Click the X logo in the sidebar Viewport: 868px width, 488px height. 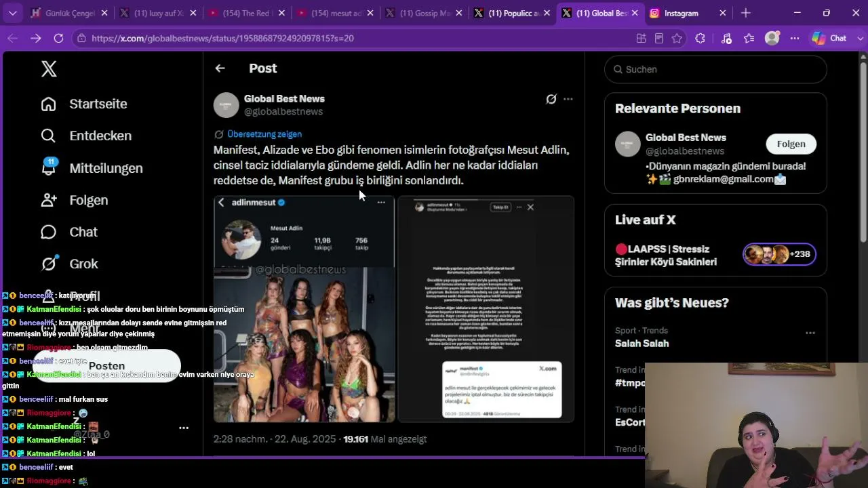coord(49,68)
